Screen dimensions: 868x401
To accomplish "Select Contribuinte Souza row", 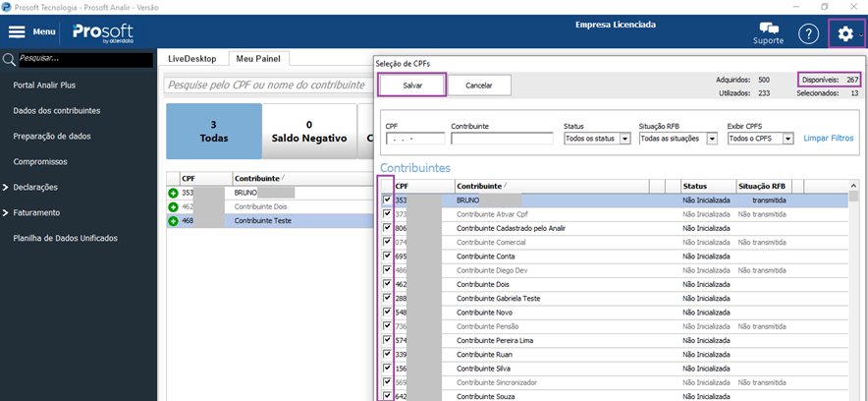I will click(x=615, y=396).
